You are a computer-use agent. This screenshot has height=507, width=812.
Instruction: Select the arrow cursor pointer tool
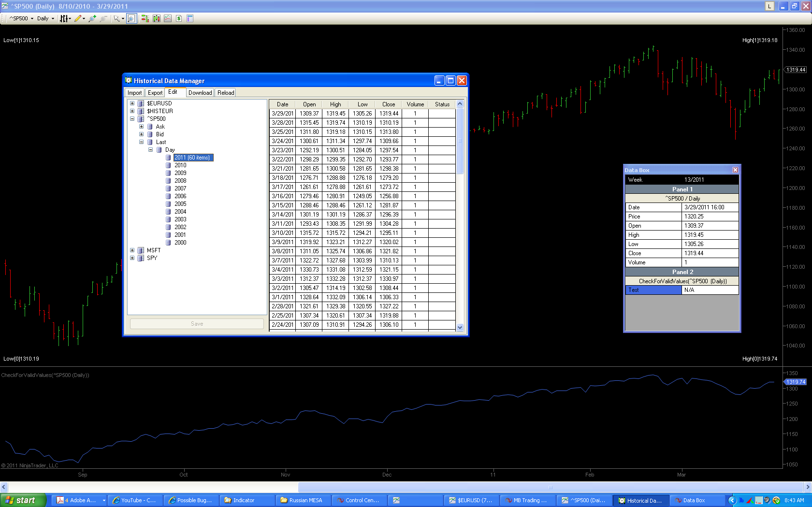pyautogui.click(x=116, y=18)
